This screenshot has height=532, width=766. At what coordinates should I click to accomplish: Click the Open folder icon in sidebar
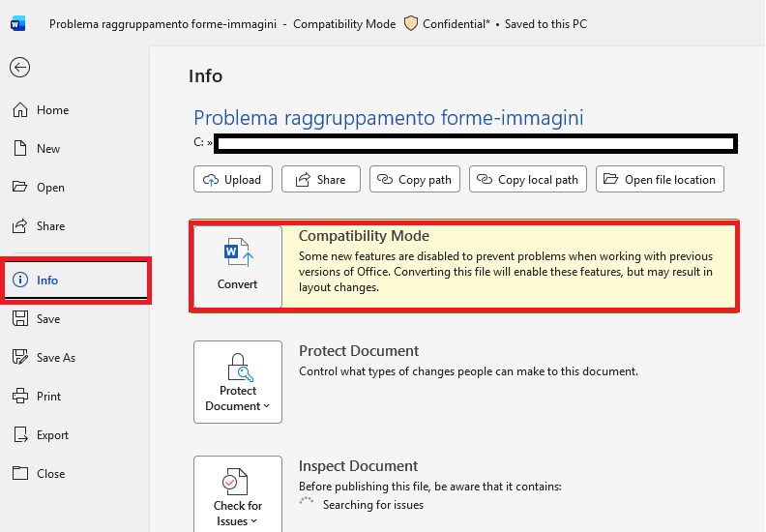pyautogui.click(x=20, y=187)
